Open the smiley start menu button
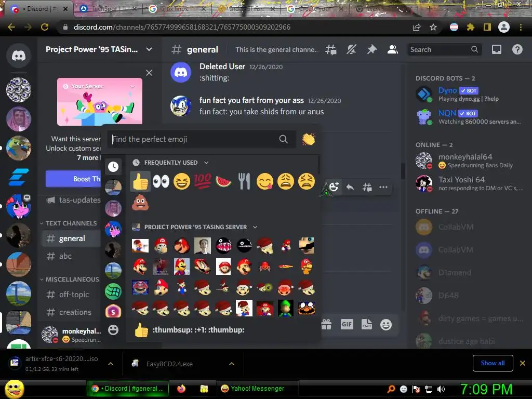532x399 pixels. pos(14,389)
